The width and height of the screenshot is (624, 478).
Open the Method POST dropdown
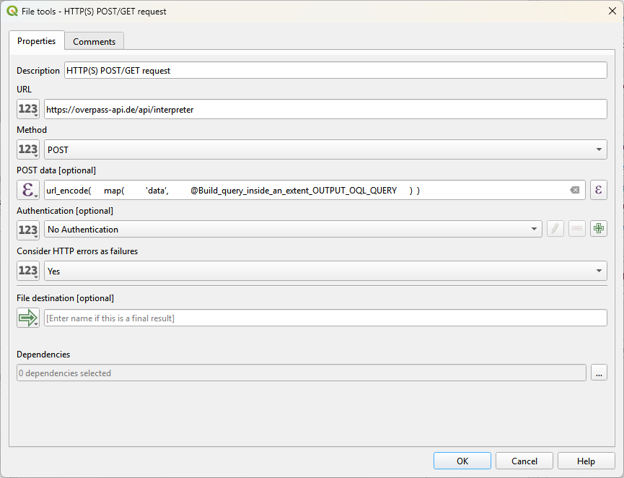click(x=326, y=150)
